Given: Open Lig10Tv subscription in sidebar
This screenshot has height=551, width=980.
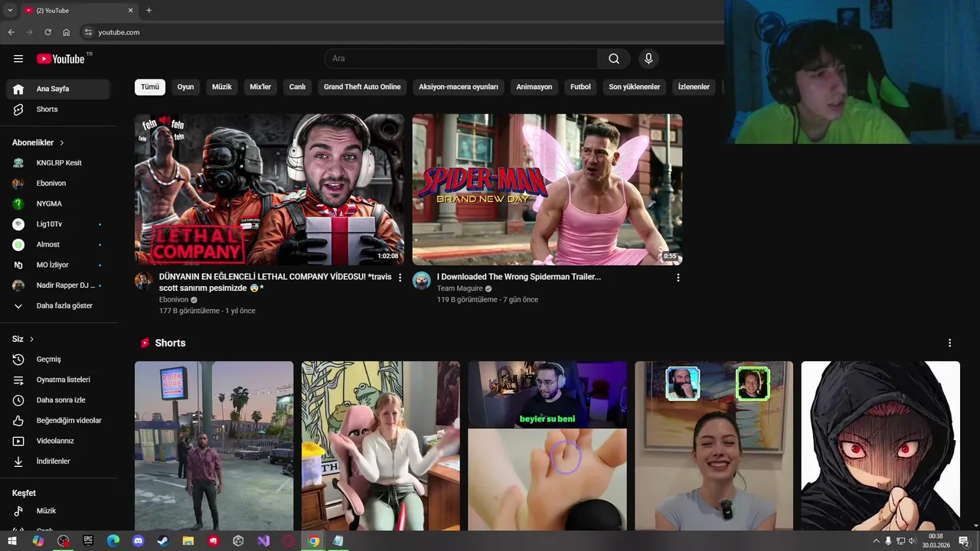Looking at the screenshot, I should coord(58,224).
